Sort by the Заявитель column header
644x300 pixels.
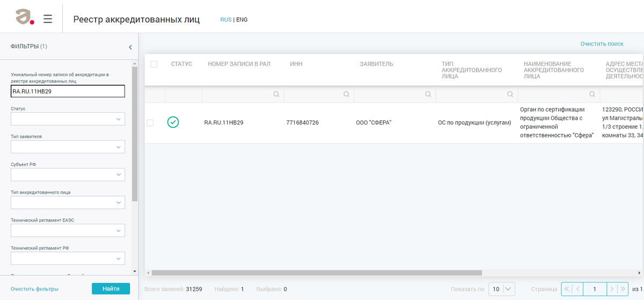(x=376, y=64)
